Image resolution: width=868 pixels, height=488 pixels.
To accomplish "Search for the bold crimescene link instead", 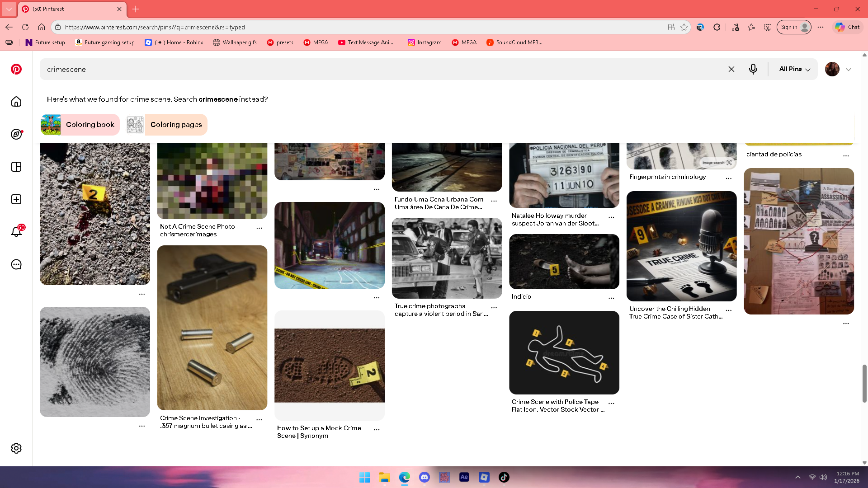I will pos(217,99).
